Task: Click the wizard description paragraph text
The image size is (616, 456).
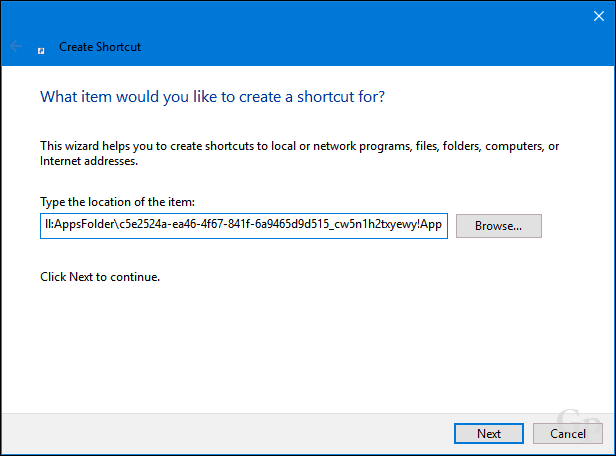Action: [x=299, y=154]
